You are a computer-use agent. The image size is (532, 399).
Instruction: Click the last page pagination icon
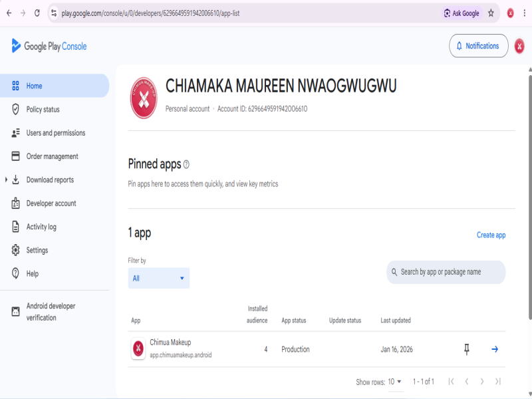point(497,382)
